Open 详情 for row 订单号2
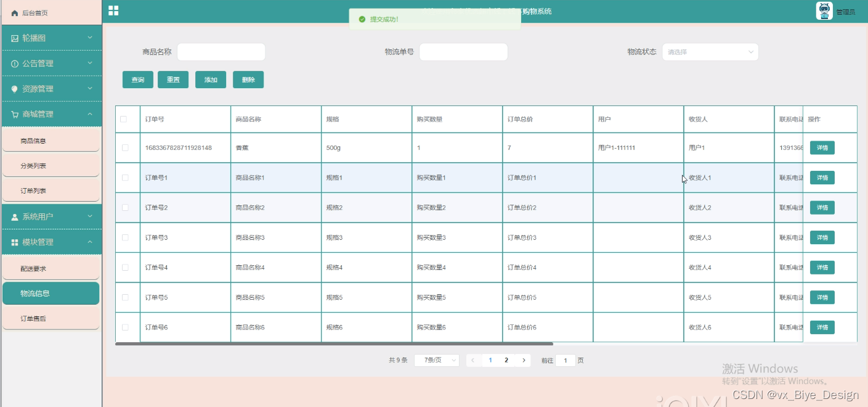Viewport: 868px width, 407px height. click(822, 208)
